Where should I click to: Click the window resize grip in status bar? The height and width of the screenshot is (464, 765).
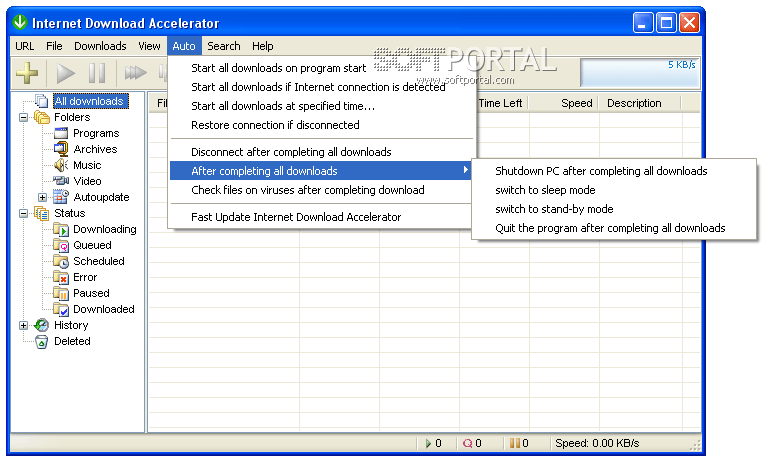[696, 445]
